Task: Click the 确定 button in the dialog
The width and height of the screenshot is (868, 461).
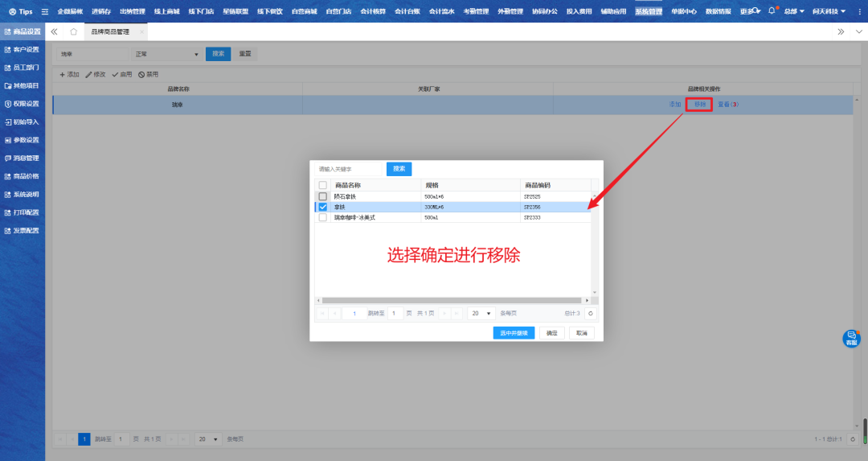Action: [551, 332]
